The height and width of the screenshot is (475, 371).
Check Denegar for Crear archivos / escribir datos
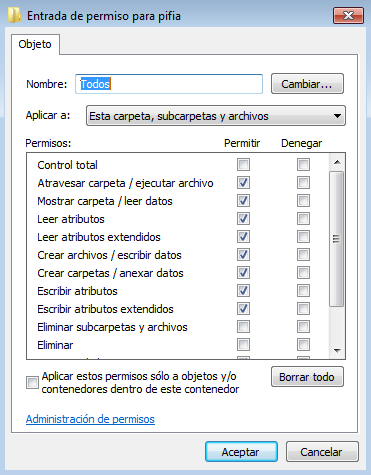303,255
